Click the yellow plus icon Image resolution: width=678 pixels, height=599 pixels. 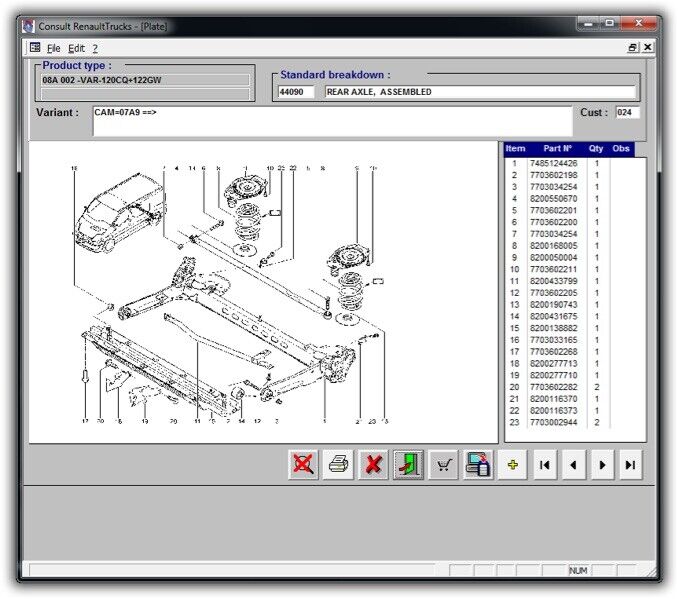tap(513, 465)
